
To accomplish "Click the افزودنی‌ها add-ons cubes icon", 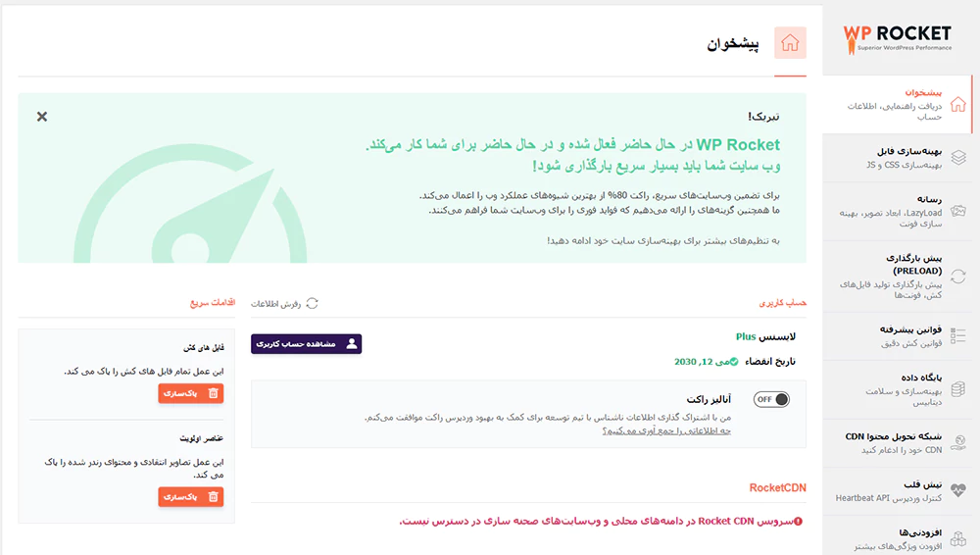I will (x=958, y=538).
